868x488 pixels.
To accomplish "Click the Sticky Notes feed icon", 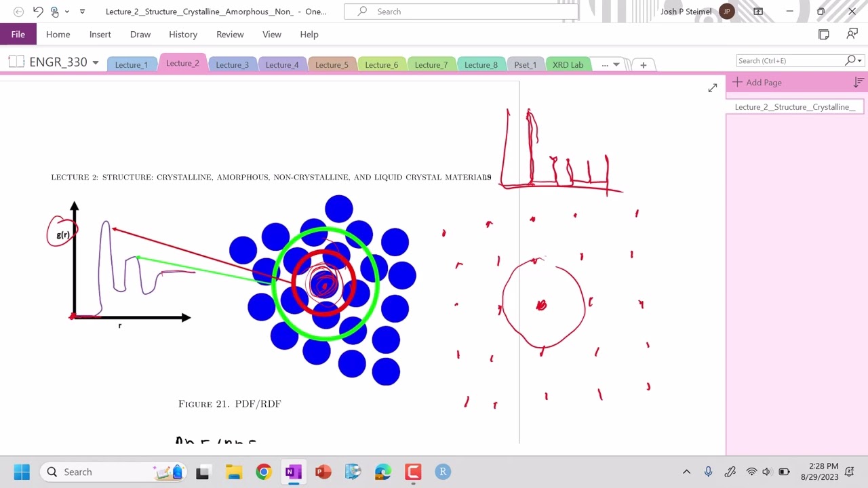I will (824, 35).
